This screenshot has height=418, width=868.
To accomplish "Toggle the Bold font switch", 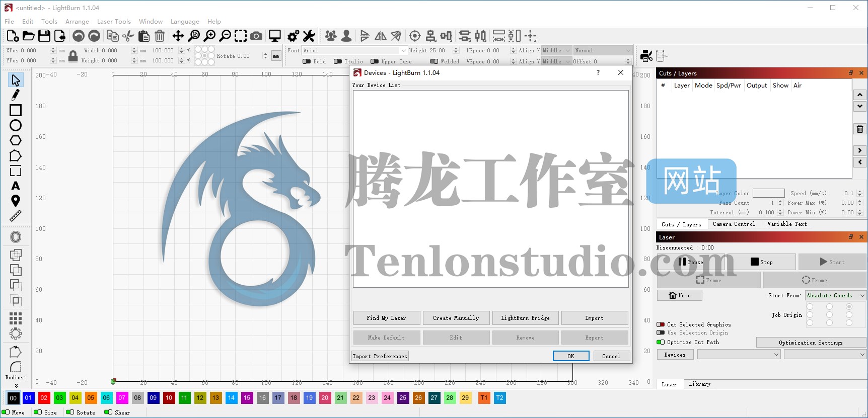I will 306,61.
